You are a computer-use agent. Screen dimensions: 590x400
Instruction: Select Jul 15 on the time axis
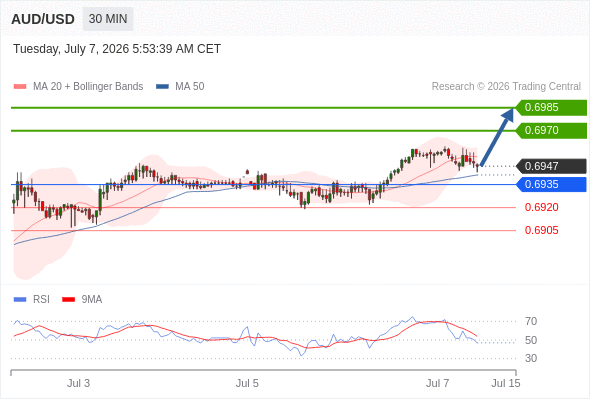click(x=506, y=383)
